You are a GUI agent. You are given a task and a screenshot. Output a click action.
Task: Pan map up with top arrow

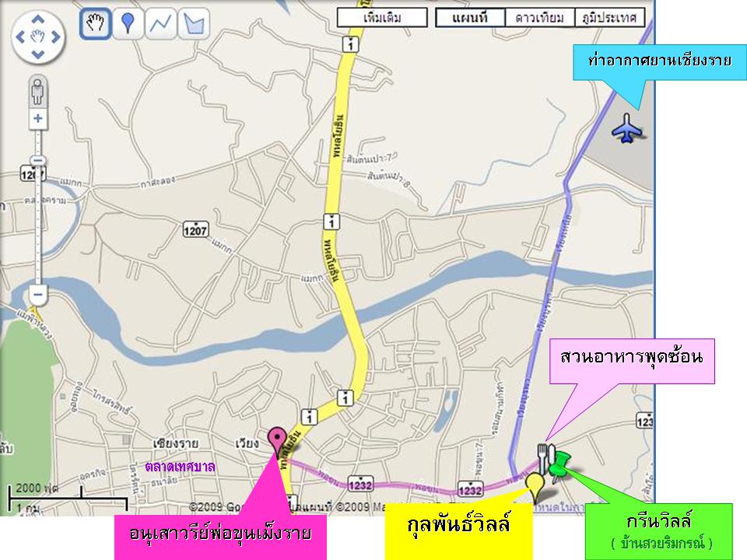(x=38, y=19)
